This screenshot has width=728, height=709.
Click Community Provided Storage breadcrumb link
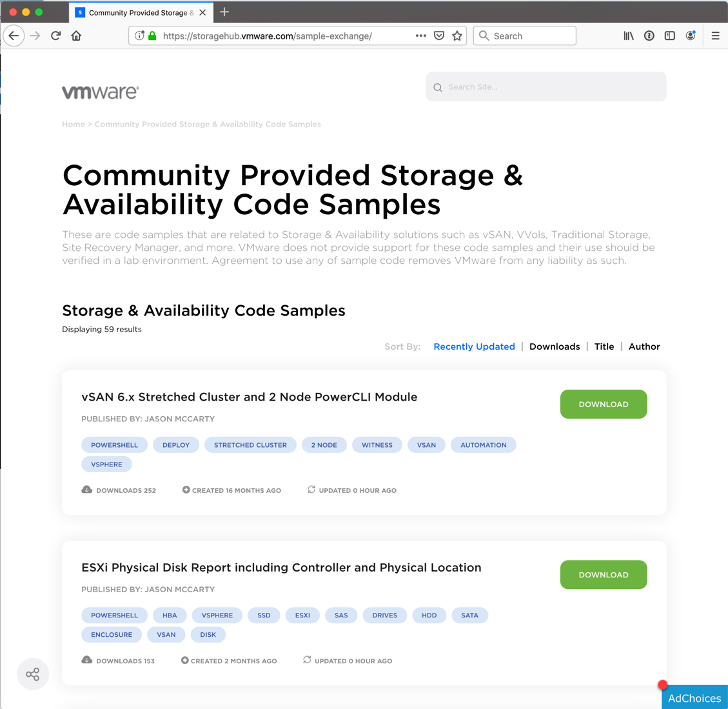208,124
